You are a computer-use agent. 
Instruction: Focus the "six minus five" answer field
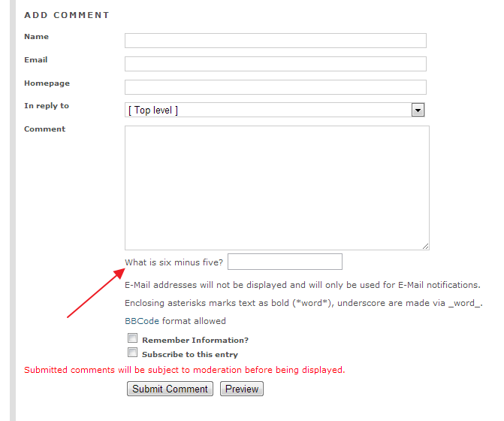[285, 262]
